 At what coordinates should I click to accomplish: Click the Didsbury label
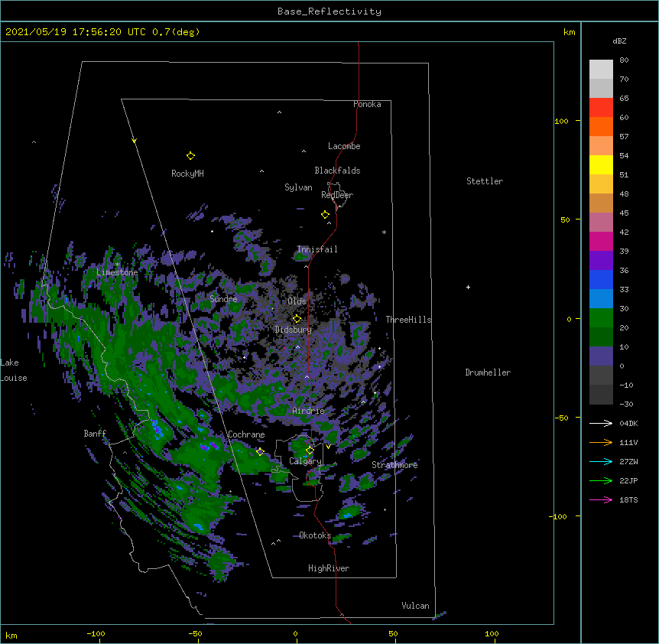pyautogui.click(x=294, y=330)
